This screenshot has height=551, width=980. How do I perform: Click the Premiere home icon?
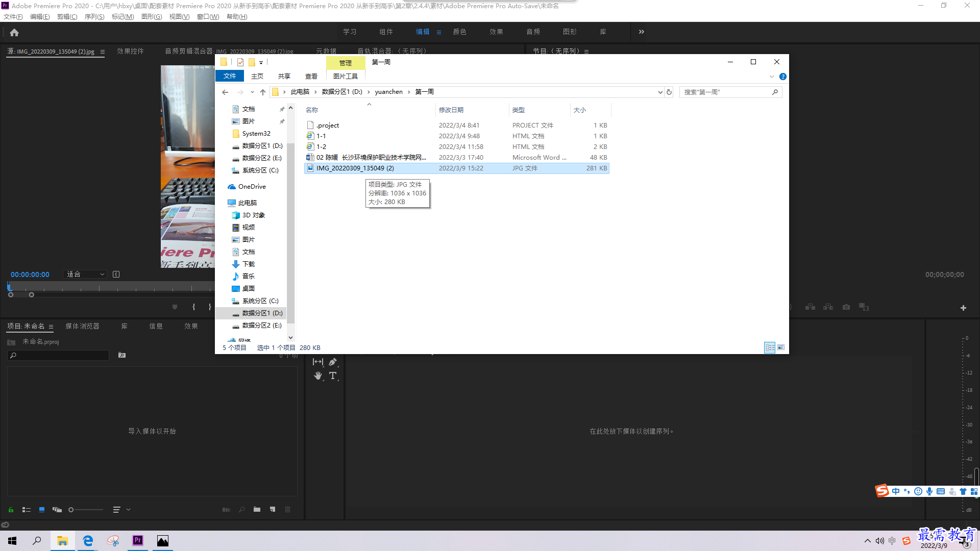point(14,32)
